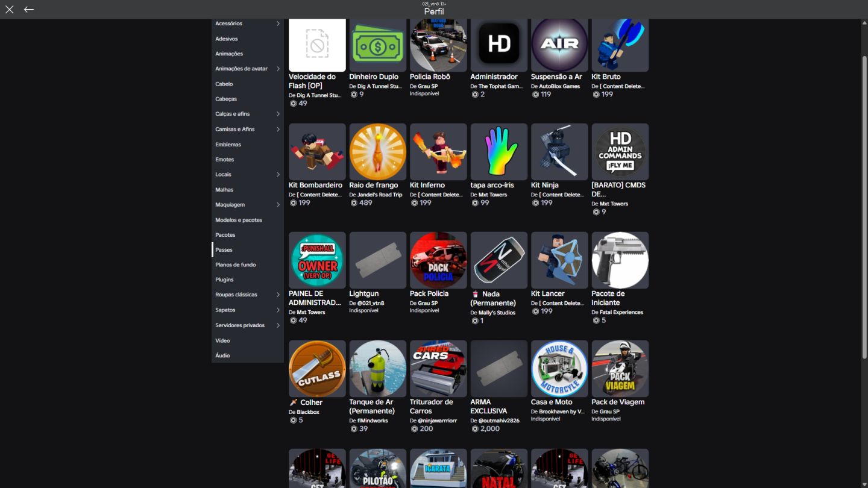Expand the Servidores privados chevron
The width and height of the screenshot is (868, 488).
tap(278, 325)
